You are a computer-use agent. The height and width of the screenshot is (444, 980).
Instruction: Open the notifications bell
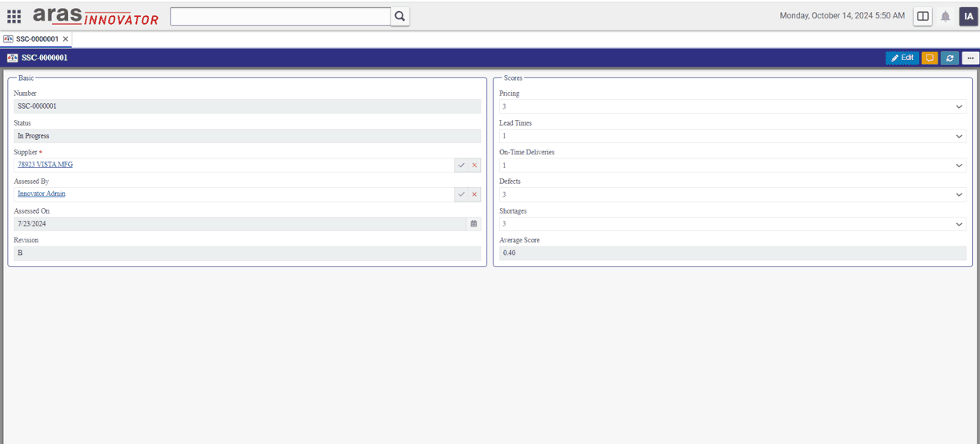pyautogui.click(x=946, y=16)
